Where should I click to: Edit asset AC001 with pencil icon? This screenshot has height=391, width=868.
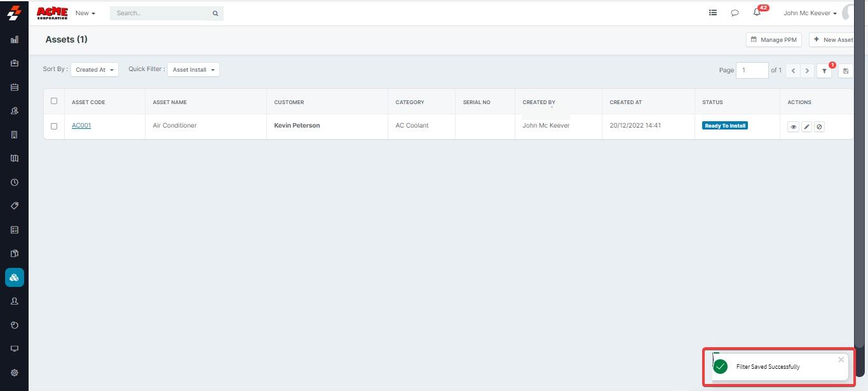tap(806, 127)
